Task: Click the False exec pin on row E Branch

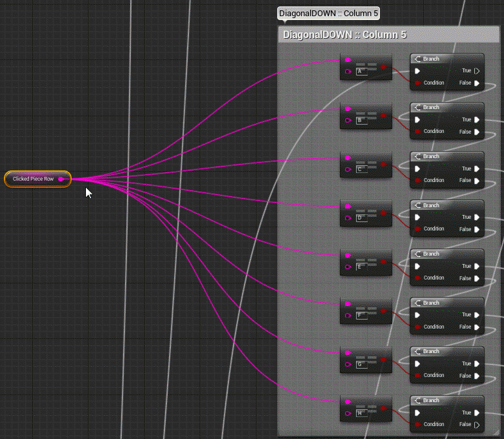Action: [x=477, y=278]
